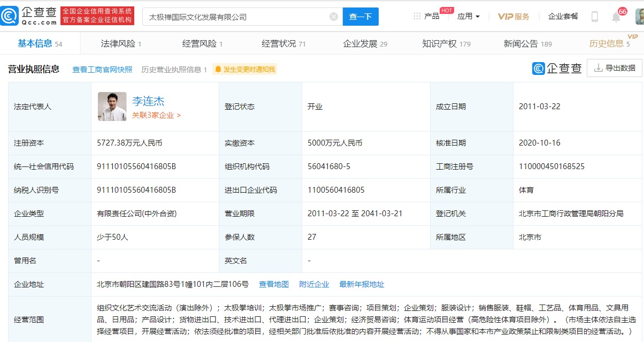Select the 所属地区 value 北京市
This screenshot has width=644, height=342.
pos(530,237)
